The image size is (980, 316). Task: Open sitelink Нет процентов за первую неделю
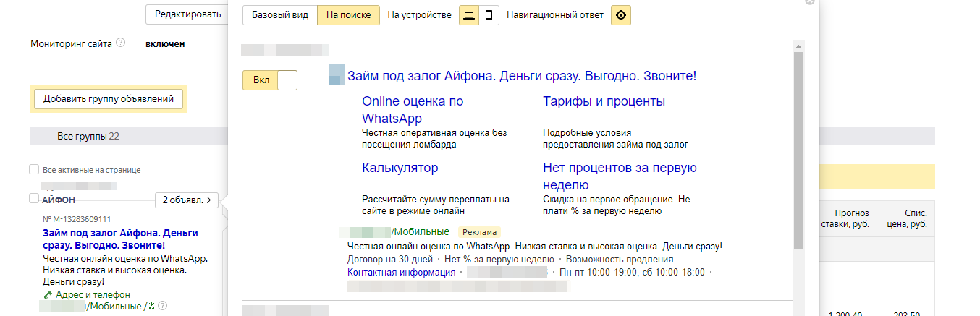(x=620, y=176)
